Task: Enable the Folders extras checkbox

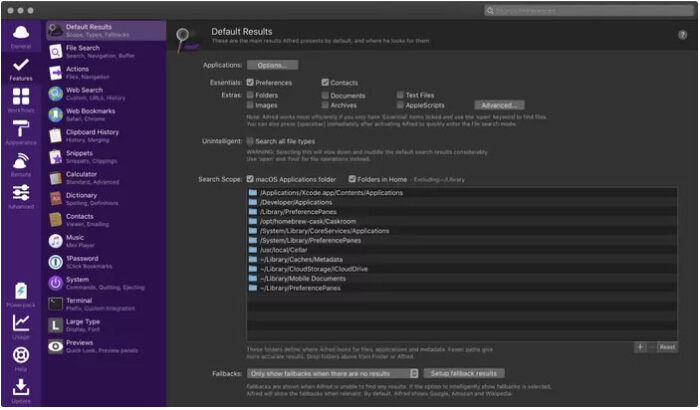Action: click(250, 95)
